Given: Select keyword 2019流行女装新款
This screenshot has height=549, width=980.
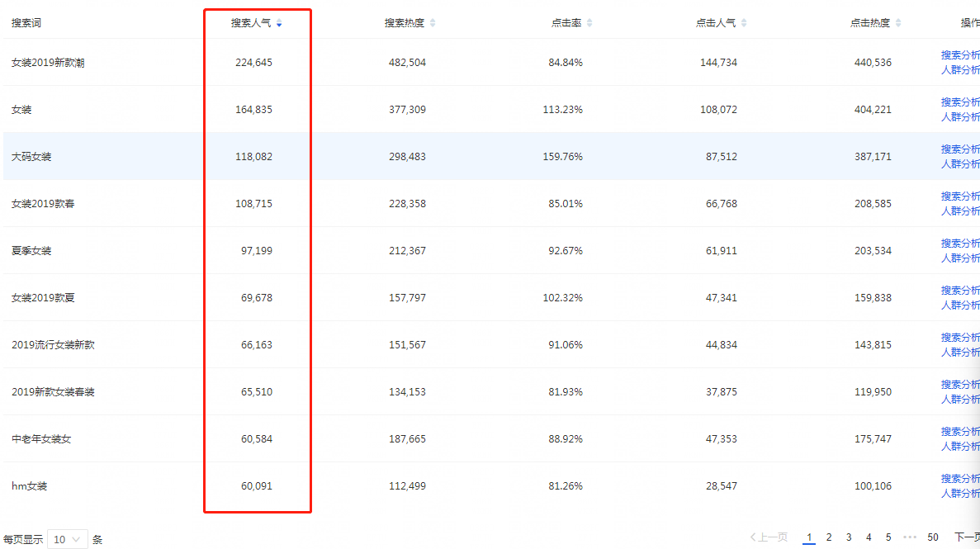Looking at the screenshot, I should point(53,344).
